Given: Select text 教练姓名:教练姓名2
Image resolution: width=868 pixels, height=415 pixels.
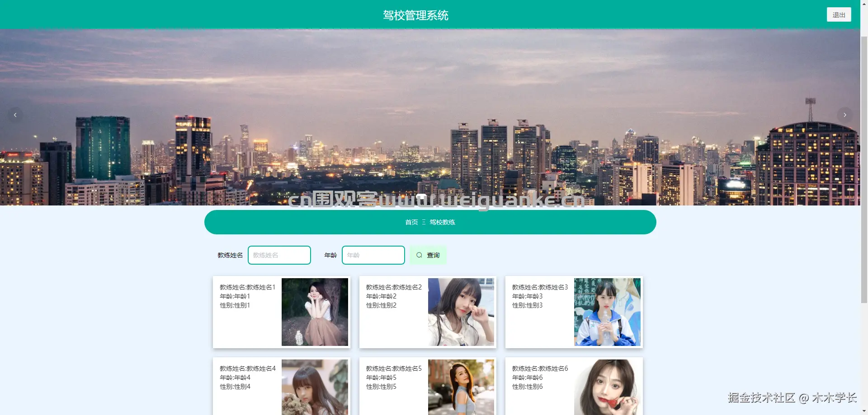Looking at the screenshot, I should coord(394,287).
